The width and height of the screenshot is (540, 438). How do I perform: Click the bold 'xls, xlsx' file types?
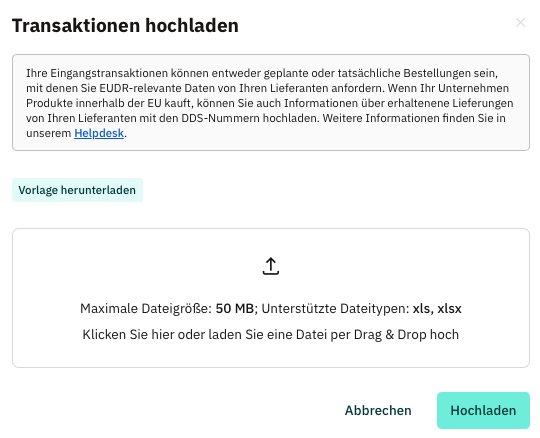[x=437, y=309]
